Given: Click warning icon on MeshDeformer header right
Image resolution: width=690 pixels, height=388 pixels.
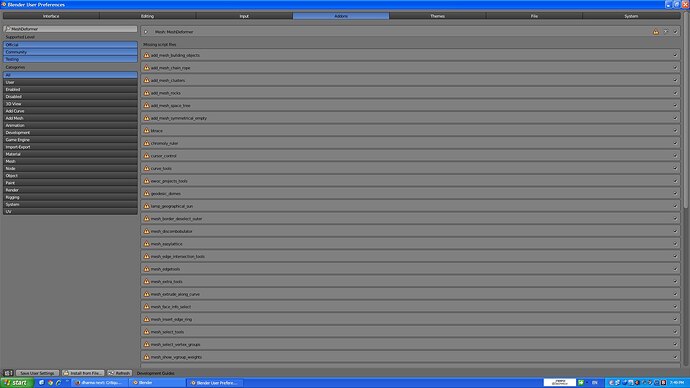Looking at the screenshot, I should coord(656,32).
